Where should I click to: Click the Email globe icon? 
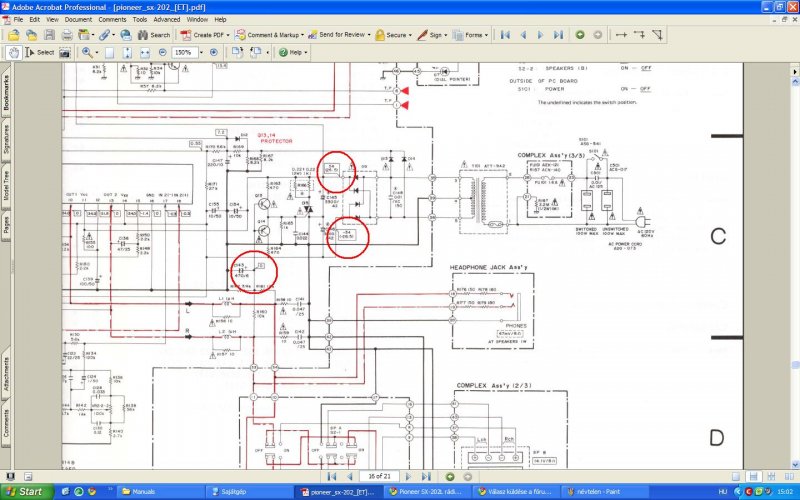click(x=126, y=35)
